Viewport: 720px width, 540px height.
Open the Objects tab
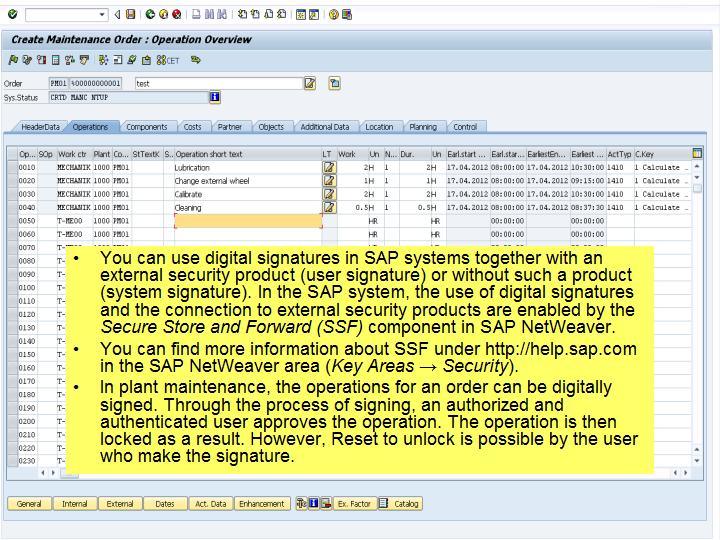point(271,127)
